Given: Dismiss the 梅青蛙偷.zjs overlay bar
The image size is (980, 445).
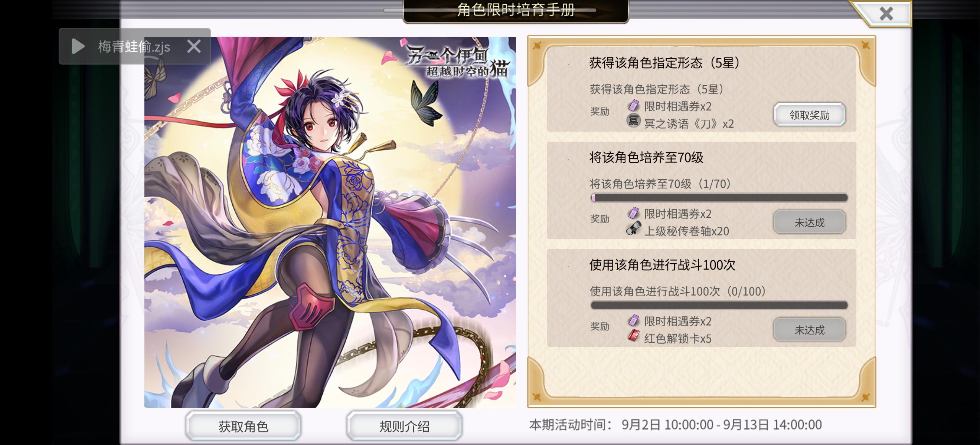Looking at the screenshot, I should [x=194, y=46].
